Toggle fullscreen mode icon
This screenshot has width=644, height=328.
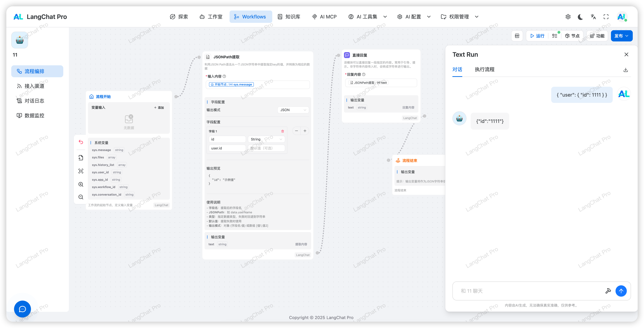606,17
